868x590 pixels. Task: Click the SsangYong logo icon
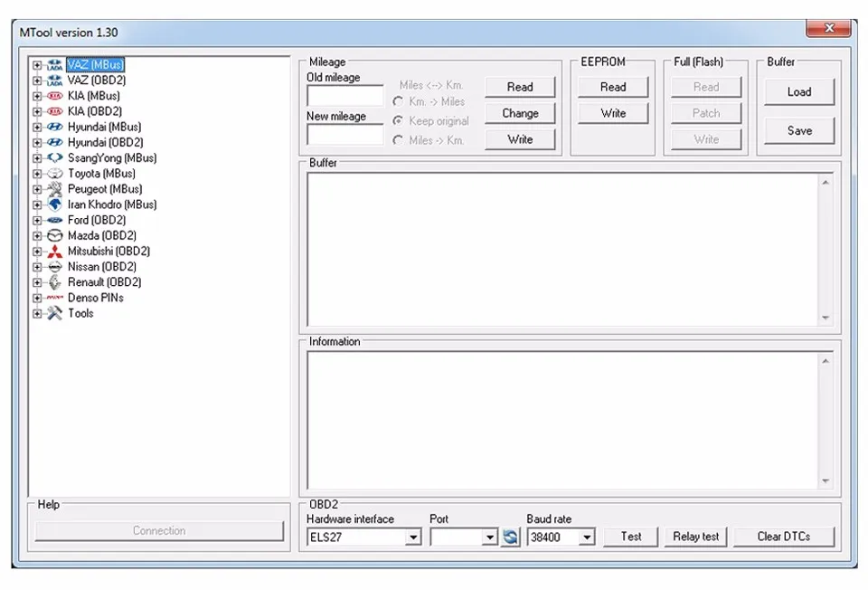[x=54, y=157]
